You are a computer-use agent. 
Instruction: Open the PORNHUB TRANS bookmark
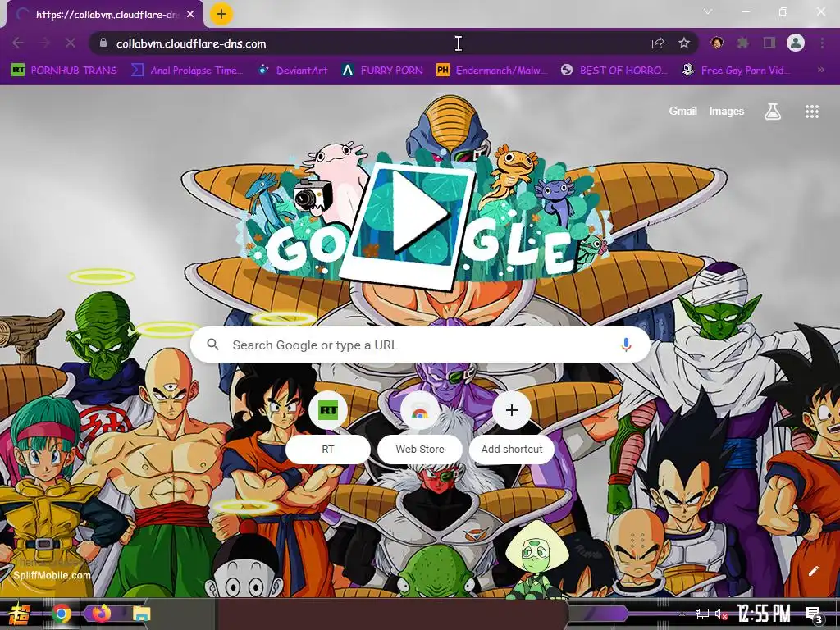64,71
